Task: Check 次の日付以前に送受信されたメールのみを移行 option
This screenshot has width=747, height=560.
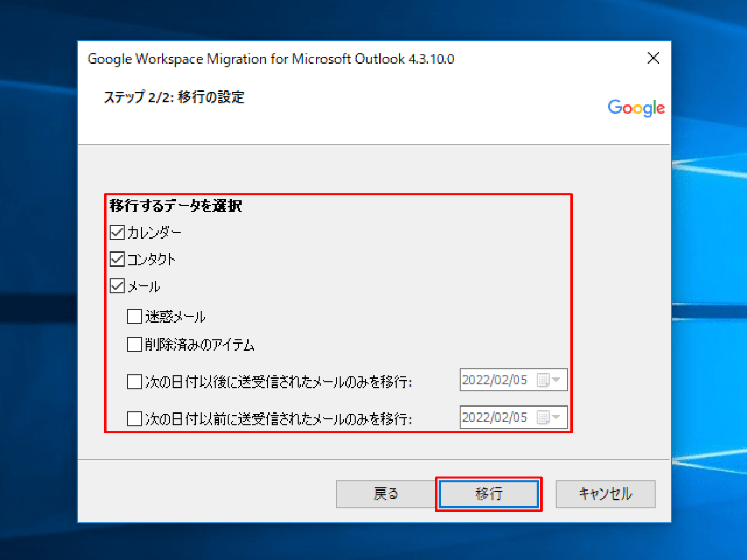Action: [x=135, y=419]
